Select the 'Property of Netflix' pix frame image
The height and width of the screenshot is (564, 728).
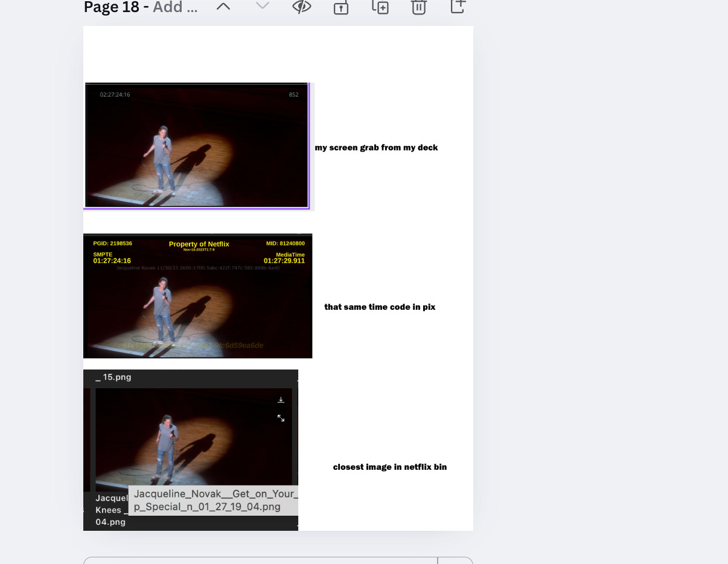[198, 296]
